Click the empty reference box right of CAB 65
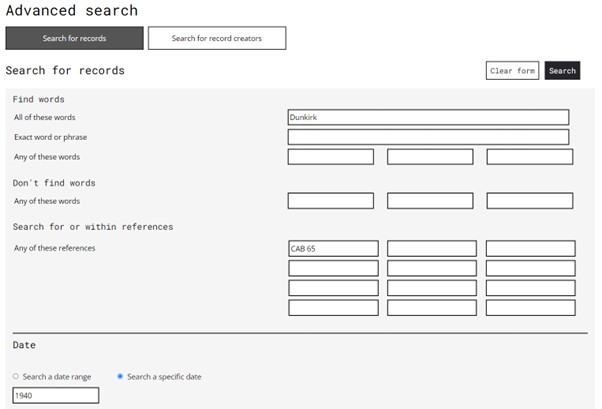This screenshot has height=409, width=602. (x=432, y=248)
